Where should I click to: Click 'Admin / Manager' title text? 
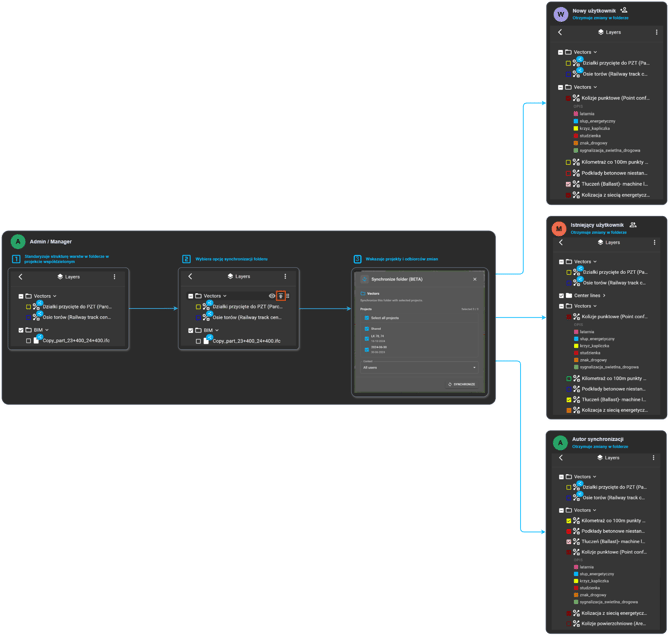coord(51,242)
